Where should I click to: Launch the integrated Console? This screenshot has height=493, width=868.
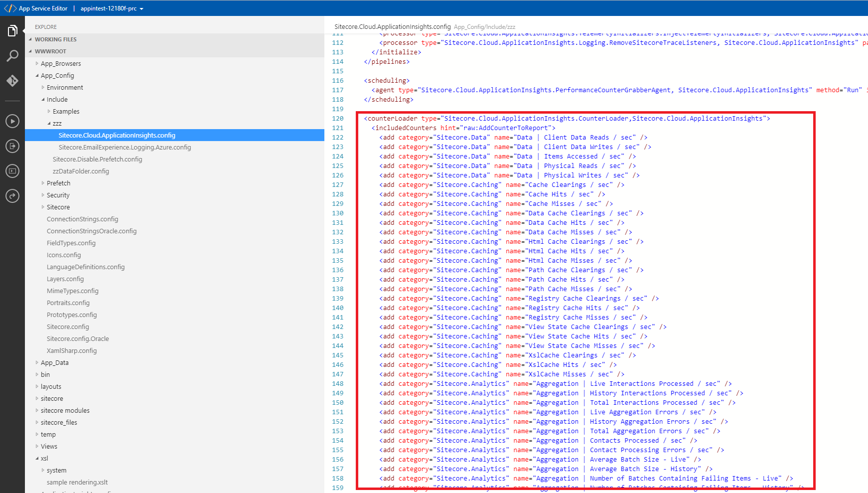click(x=12, y=171)
